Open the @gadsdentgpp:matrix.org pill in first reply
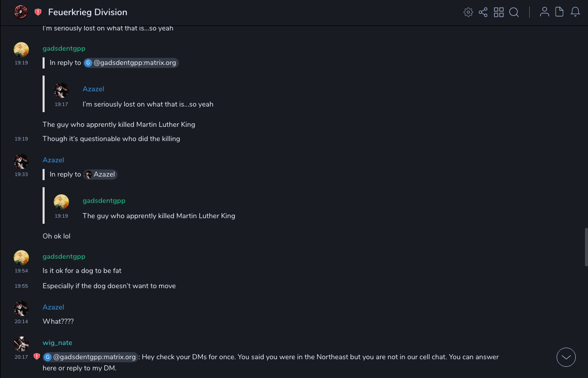588x378 pixels. click(131, 63)
